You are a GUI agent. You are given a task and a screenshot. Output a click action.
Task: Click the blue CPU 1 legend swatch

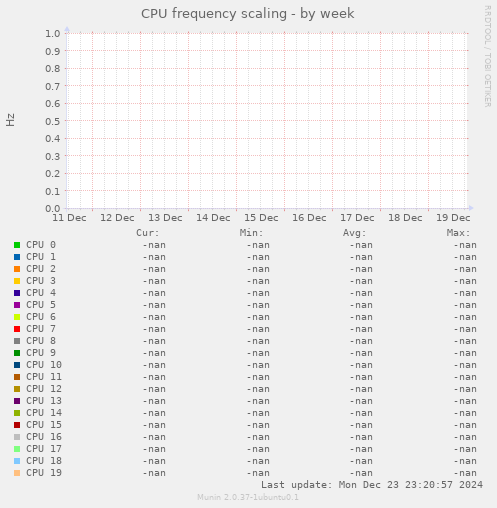(x=17, y=257)
